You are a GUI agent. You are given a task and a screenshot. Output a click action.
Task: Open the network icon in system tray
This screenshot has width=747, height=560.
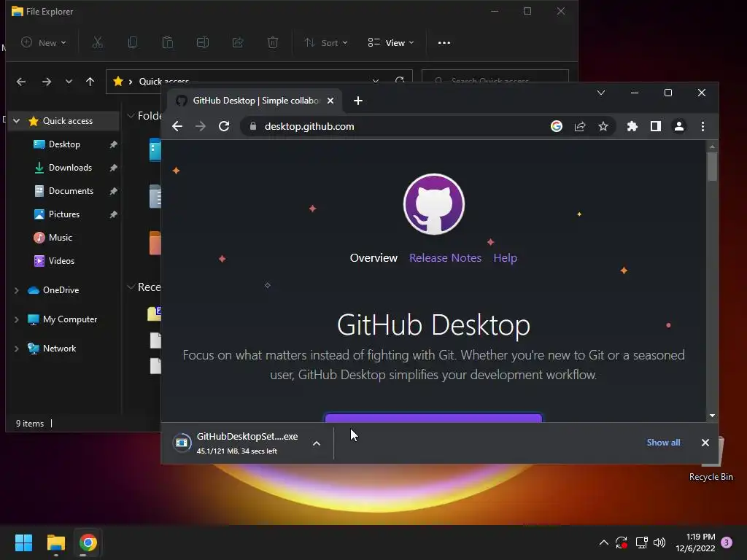coord(641,542)
